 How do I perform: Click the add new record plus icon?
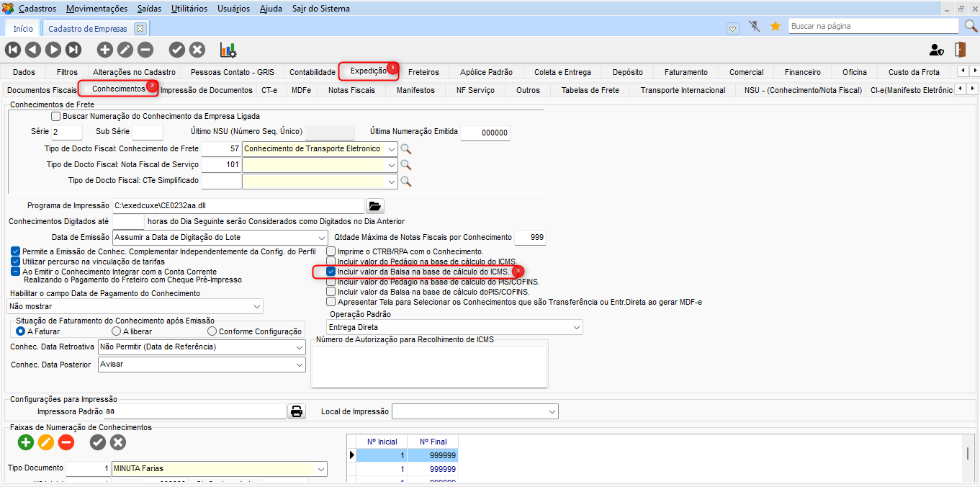coord(105,50)
